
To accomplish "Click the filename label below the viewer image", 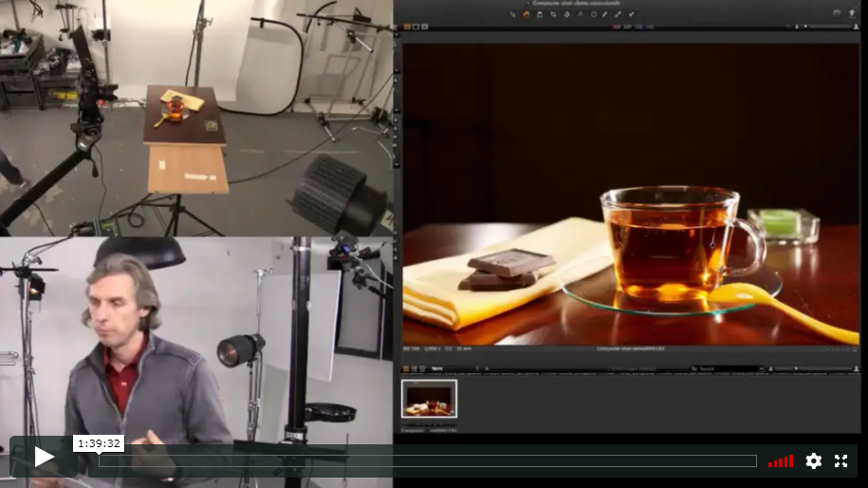I will pos(631,349).
